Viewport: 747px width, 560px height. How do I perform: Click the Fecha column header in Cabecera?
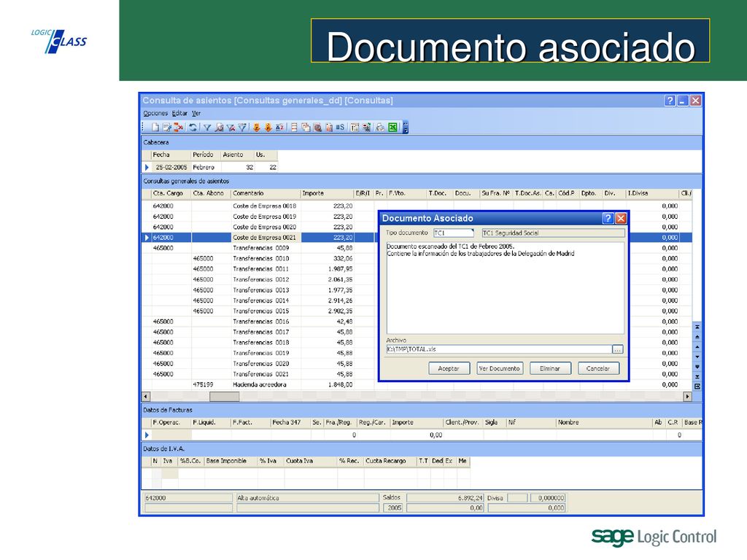(x=171, y=155)
